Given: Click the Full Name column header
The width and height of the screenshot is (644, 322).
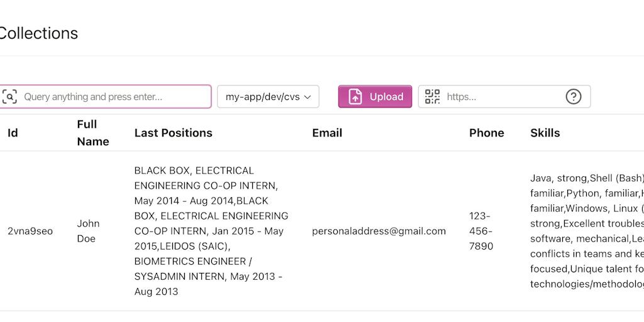Looking at the screenshot, I should pos(93,133).
